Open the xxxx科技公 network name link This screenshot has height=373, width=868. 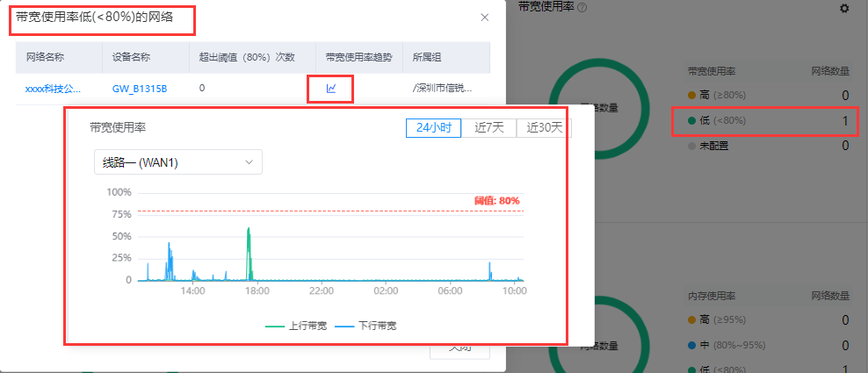(53, 88)
